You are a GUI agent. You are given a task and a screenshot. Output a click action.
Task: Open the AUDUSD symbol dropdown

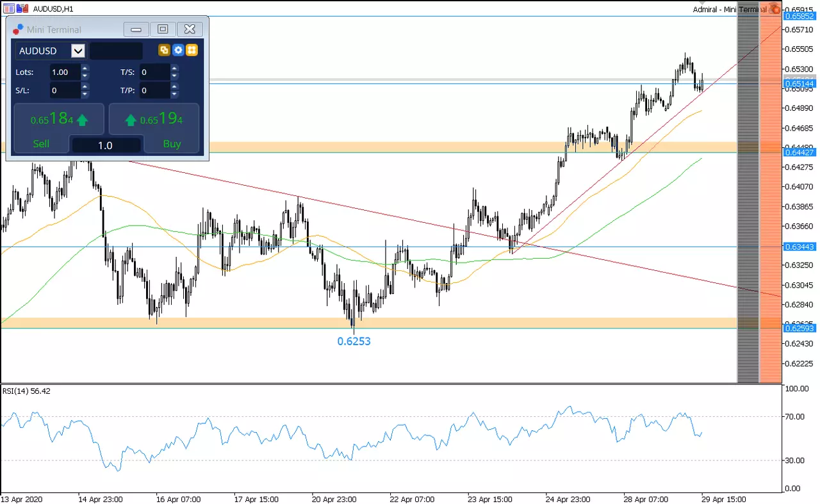click(78, 51)
